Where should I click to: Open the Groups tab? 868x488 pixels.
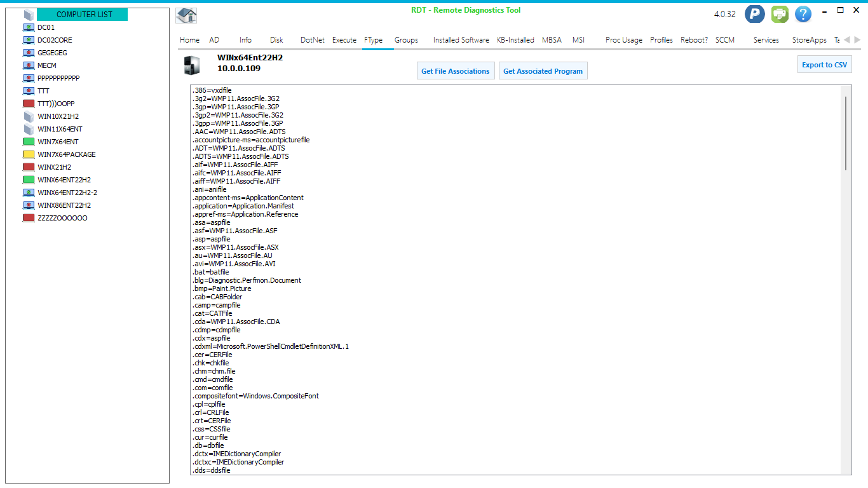coord(406,40)
